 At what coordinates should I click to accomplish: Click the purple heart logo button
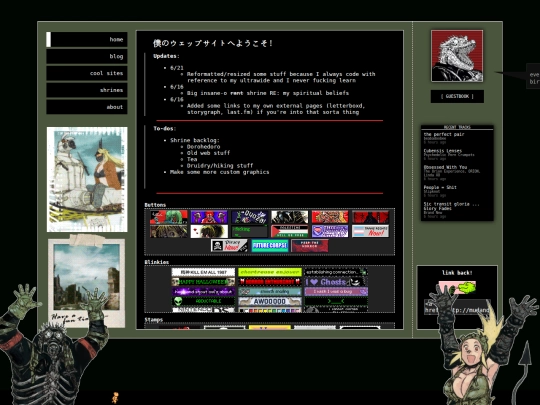[x=330, y=231]
